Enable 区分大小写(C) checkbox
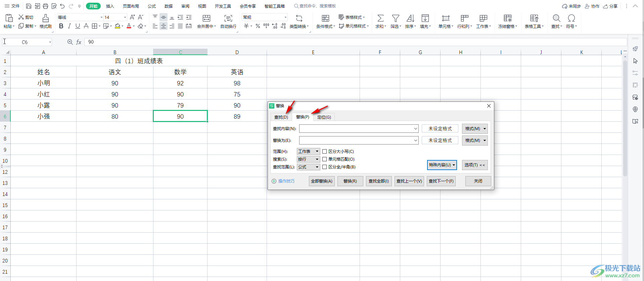 coord(325,152)
